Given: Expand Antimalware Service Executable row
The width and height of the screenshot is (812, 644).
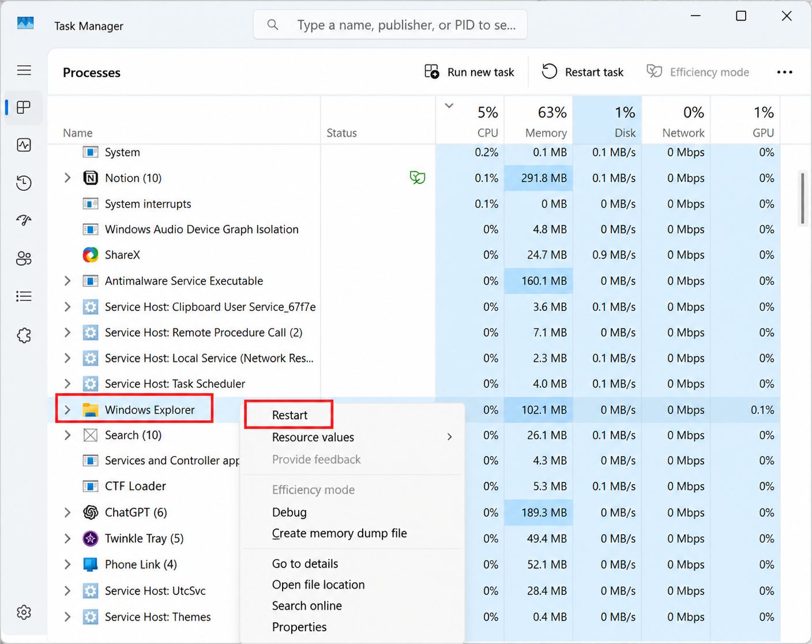Looking at the screenshot, I should [67, 281].
